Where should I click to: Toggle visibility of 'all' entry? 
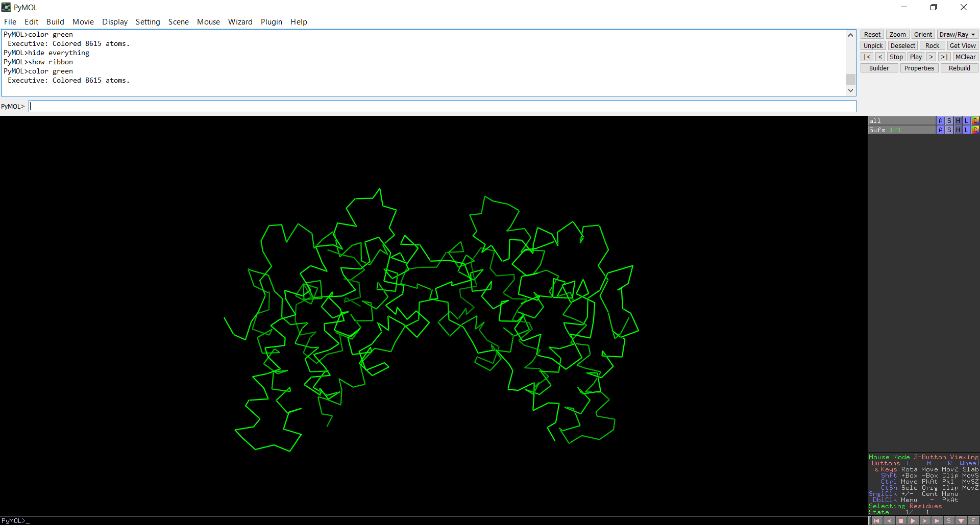coord(901,121)
